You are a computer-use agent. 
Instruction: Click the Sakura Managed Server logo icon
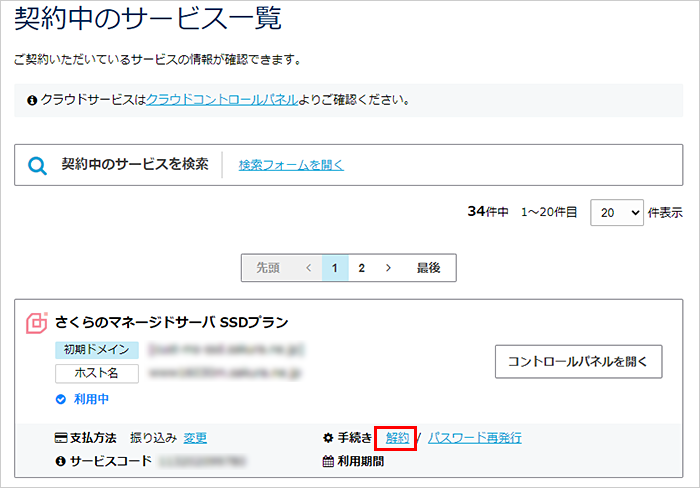point(36,323)
